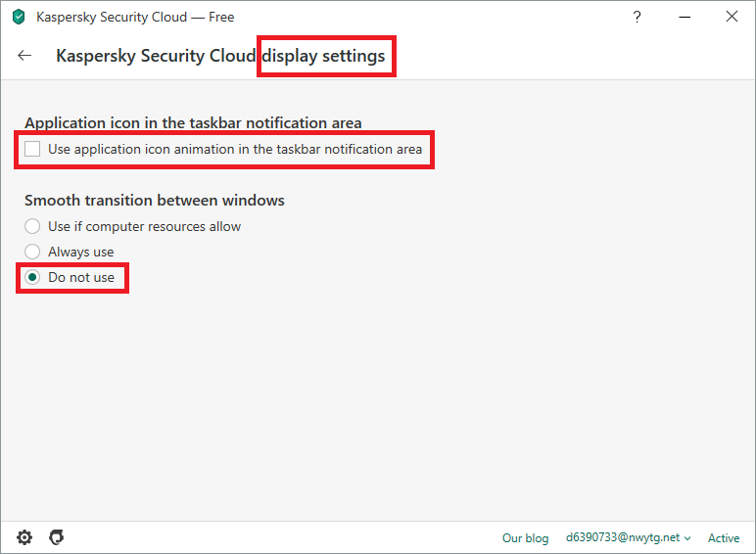Choose the "Do not use" radio option

(x=33, y=277)
